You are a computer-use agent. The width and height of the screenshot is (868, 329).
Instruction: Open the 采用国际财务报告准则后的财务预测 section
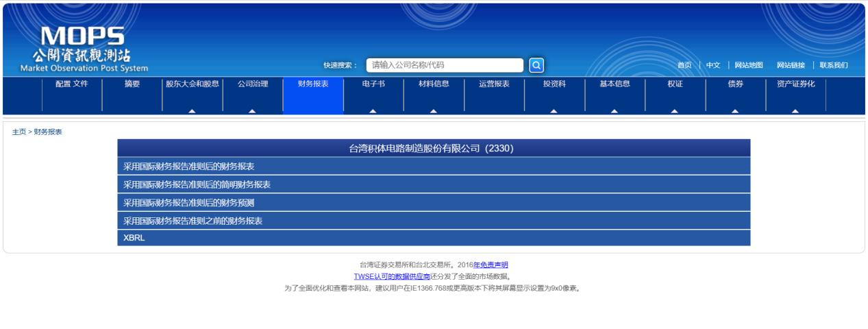pyautogui.click(x=434, y=203)
